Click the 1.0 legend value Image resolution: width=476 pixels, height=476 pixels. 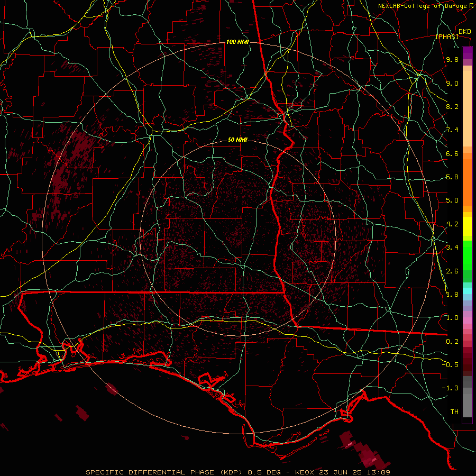tap(452, 318)
